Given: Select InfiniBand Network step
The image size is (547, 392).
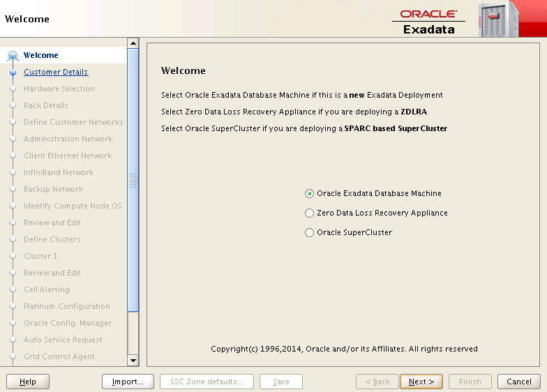Looking at the screenshot, I should click(x=59, y=172).
